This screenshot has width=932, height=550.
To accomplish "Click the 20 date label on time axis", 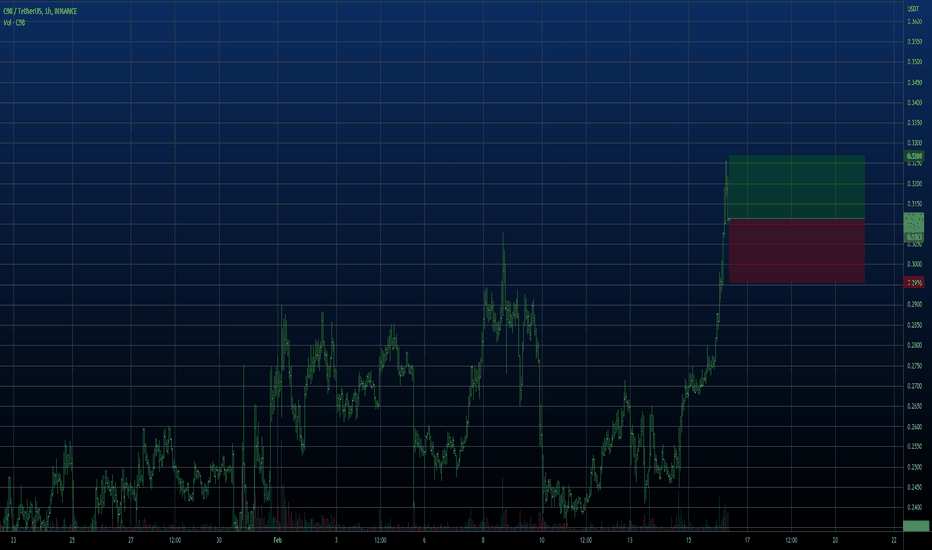I will coord(835,540).
